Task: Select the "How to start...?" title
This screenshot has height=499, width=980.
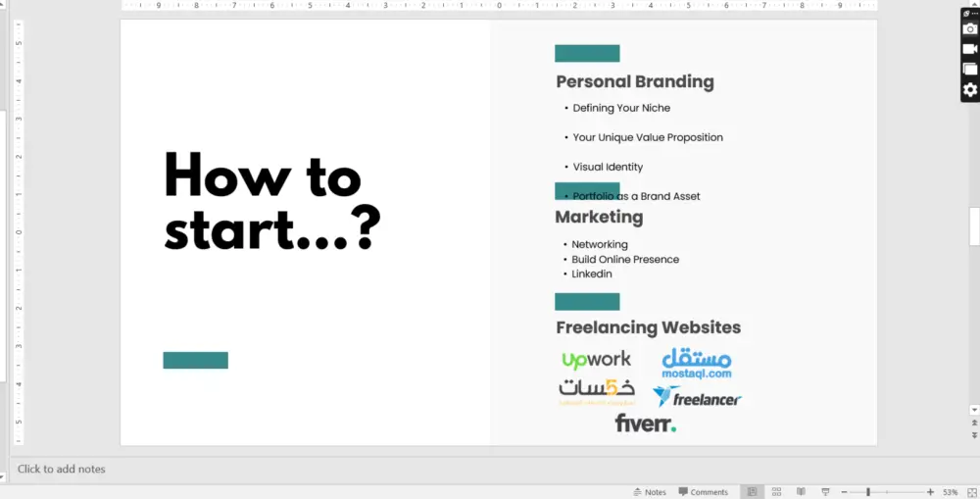Action: click(x=272, y=201)
